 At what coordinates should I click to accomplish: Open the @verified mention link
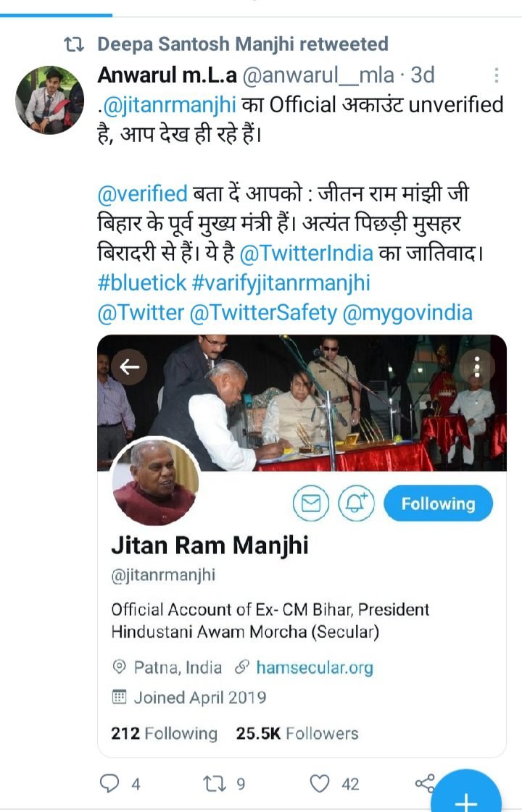click(x=143, y=193)
